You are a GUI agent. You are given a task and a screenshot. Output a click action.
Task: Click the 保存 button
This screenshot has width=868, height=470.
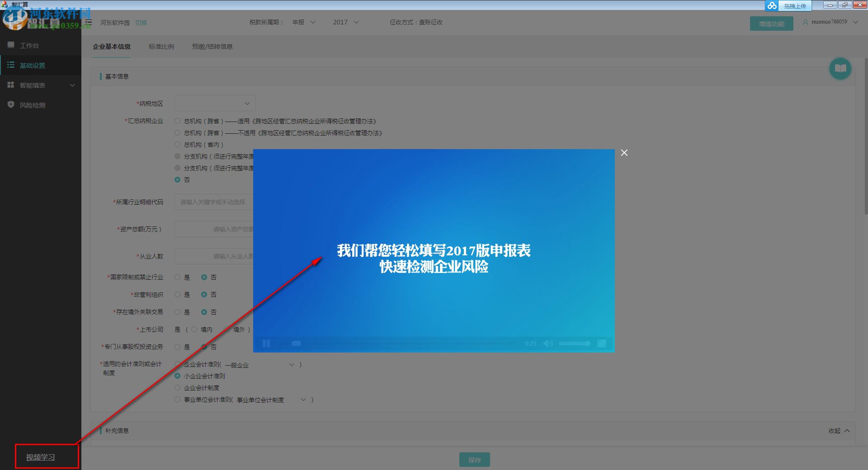click(x=474, y=459)
